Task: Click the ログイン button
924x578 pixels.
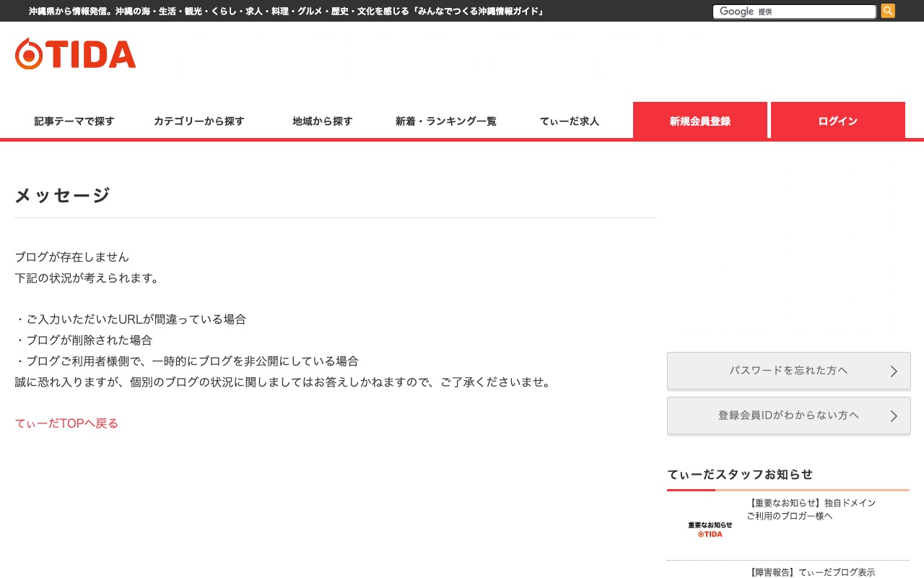Action: [837, 121]
